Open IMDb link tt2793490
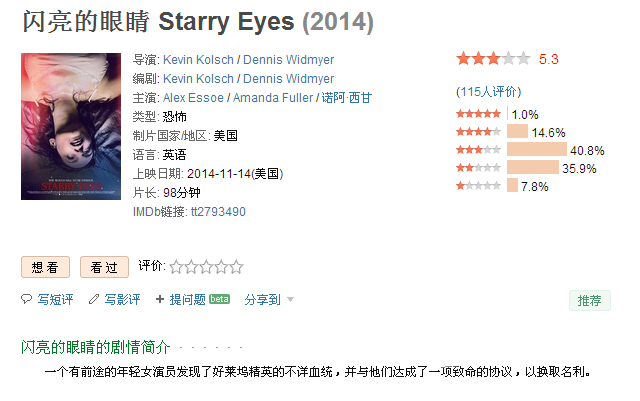The width and height of the screenshot is (640, 401). (x=218, y=212)
